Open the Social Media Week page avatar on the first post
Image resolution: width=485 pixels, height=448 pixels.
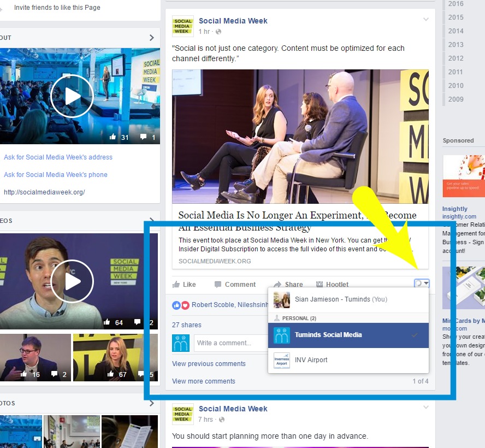pos(183,26)
